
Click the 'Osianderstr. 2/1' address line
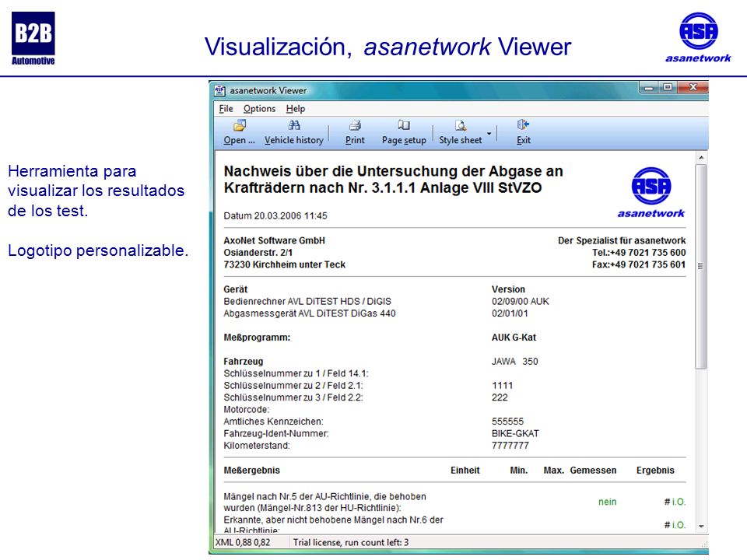tap(258, 252)
